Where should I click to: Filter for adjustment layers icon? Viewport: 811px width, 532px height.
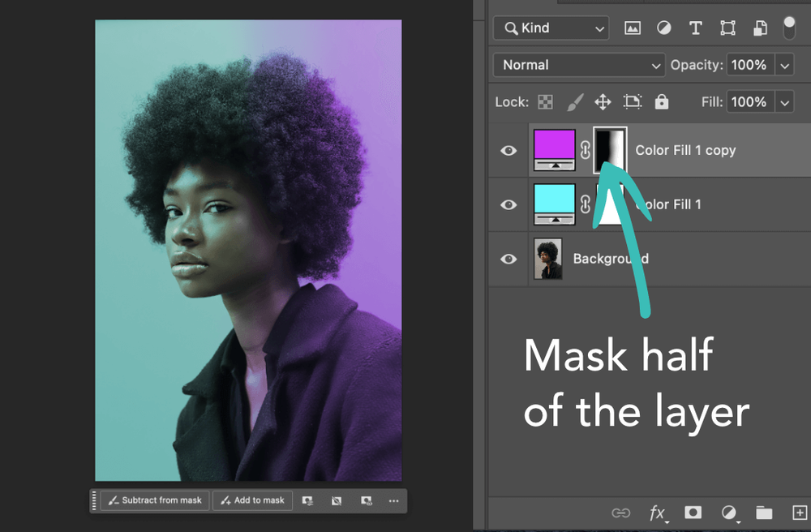click(664, 28)
